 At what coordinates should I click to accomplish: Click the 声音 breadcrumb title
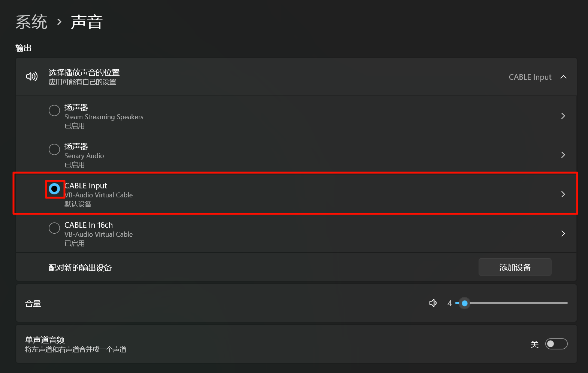click(x=87, y=22)
